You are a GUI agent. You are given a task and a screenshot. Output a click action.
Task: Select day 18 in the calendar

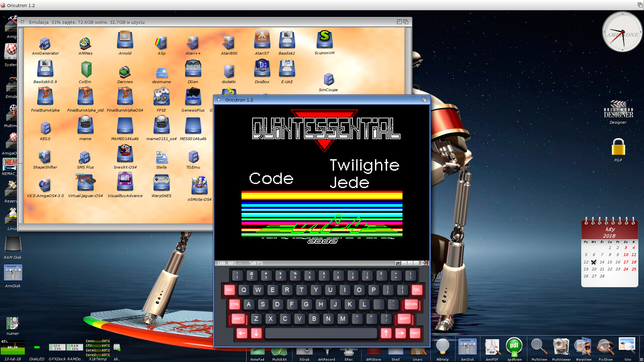[x=634, y=262]
